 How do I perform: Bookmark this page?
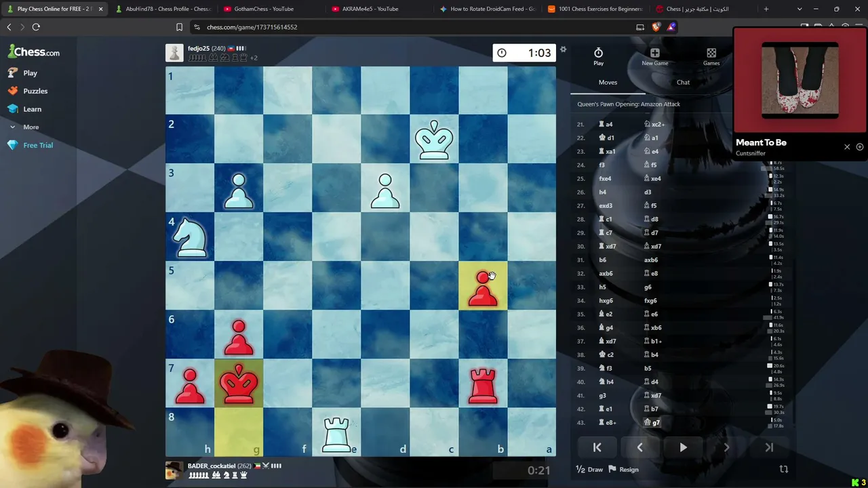coord(179,27)
